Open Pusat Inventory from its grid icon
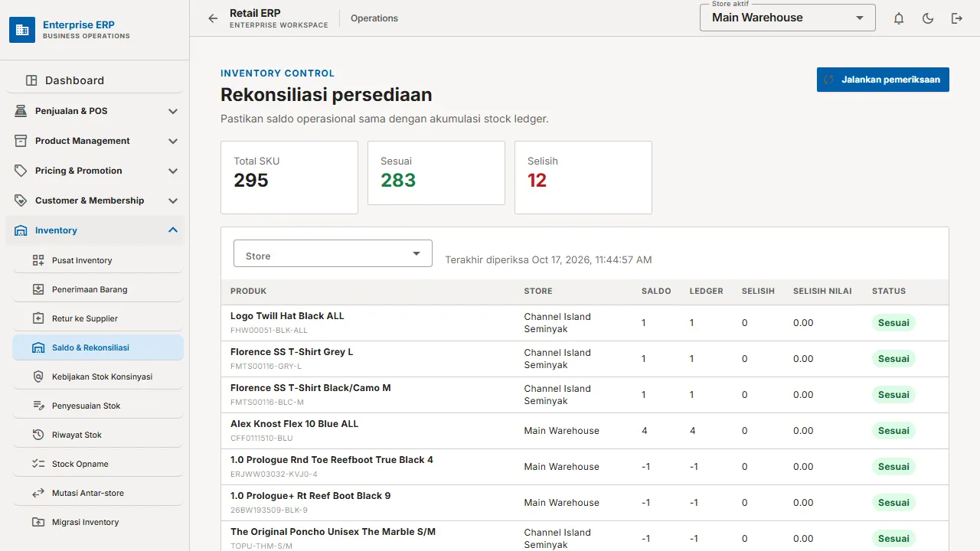 pyautogui.click(x=38, y=260)
